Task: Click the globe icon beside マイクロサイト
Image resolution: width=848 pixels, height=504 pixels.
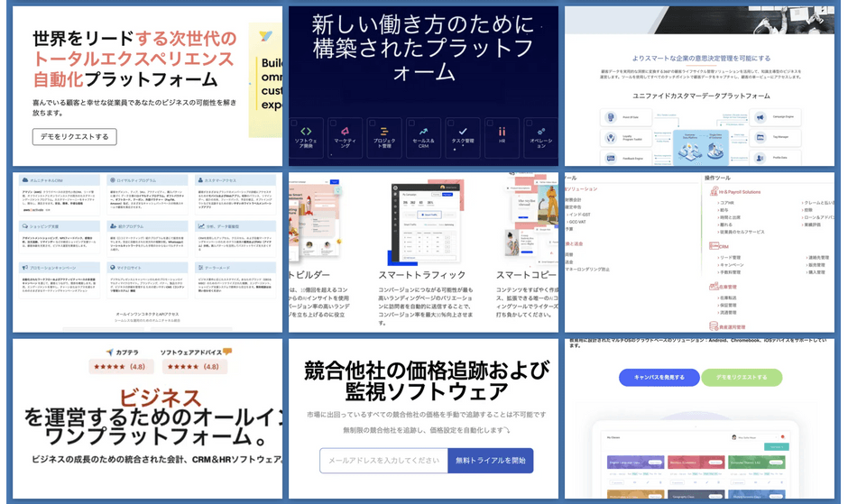Action: tap(113, 267)
